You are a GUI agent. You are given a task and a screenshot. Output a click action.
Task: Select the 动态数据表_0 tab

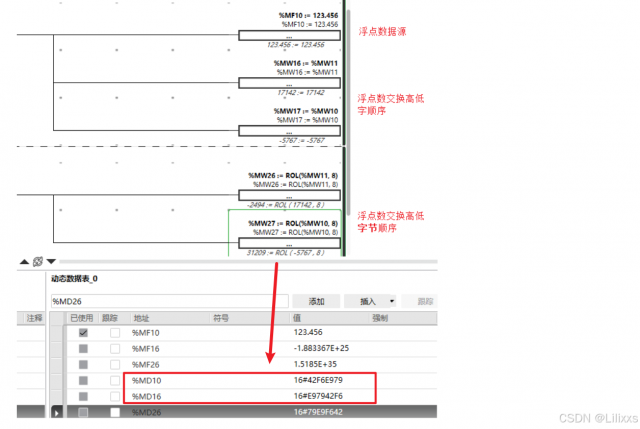coord(74,279)
